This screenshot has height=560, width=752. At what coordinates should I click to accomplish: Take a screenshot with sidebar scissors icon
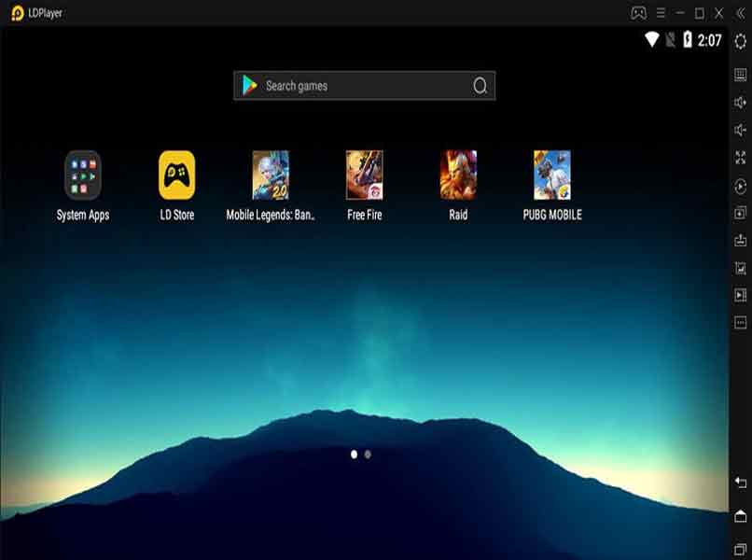741,268
